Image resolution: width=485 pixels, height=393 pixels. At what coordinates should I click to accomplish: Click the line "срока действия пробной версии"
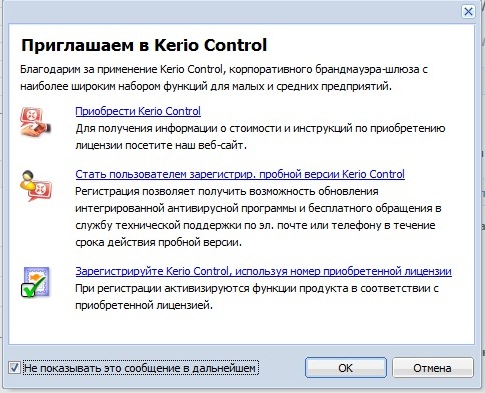(158, 242)
